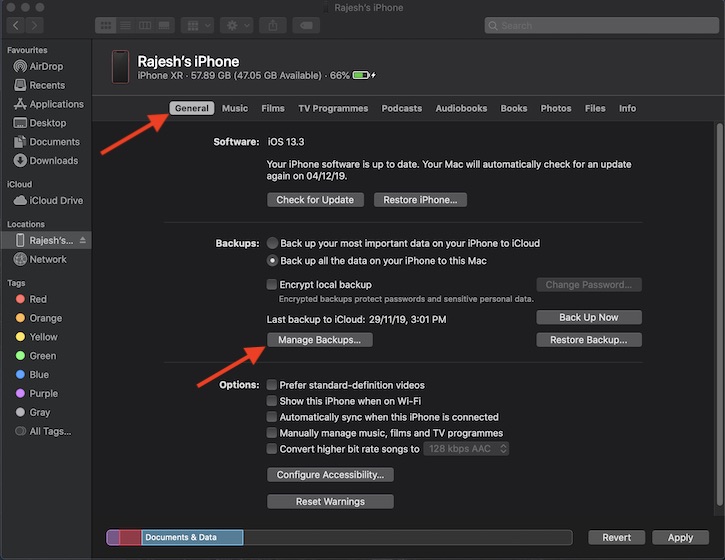Enable Encrypt local backup checkbox

point(272,285)
